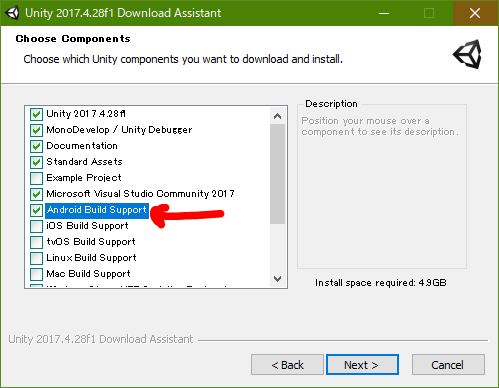This screenshot has height=388, width=499.
Task: Select 'Microsoft Visual Studio Community 2017' label
Action: (x=140, y=194)
